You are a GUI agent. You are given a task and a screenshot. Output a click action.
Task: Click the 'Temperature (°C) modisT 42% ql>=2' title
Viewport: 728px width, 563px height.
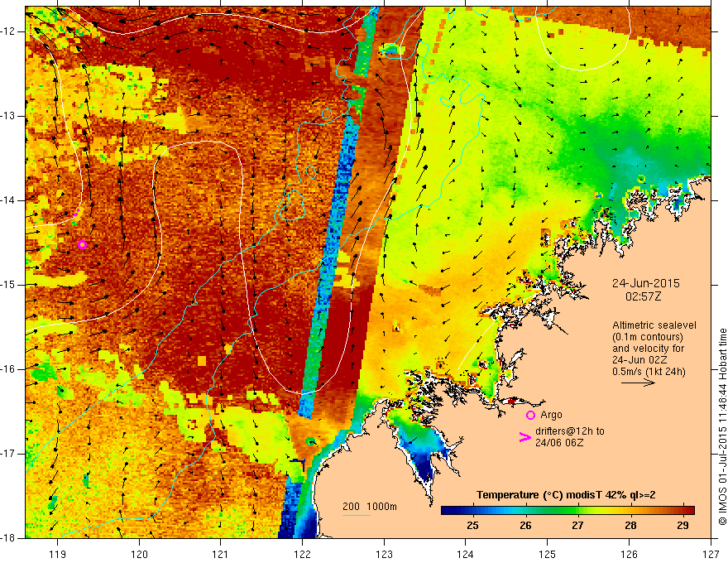point(566,495)
